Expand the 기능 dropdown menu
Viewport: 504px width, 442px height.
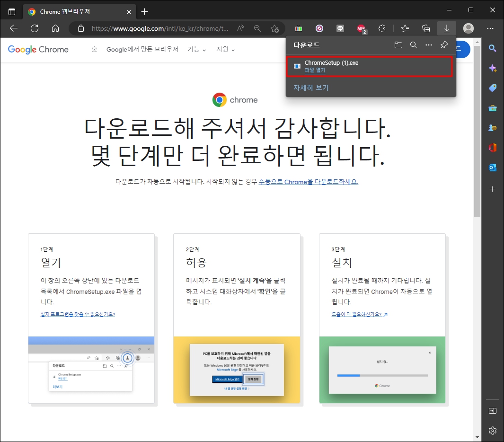[x=197, y=49]
